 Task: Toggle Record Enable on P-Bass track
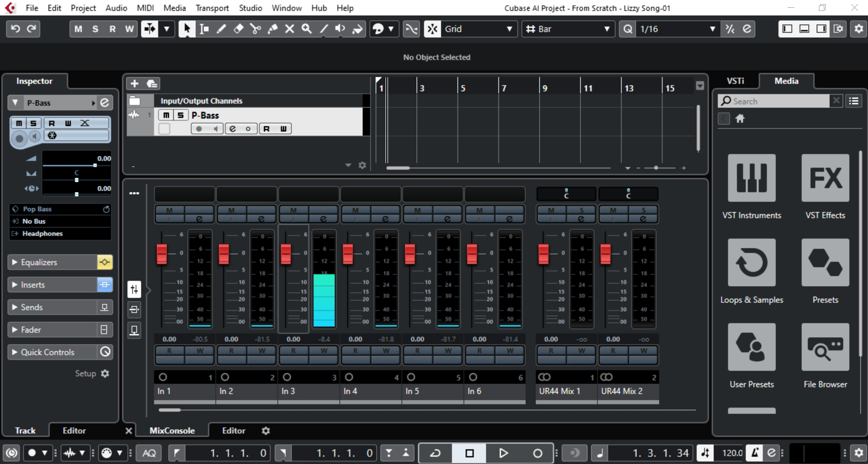[199, 129]
